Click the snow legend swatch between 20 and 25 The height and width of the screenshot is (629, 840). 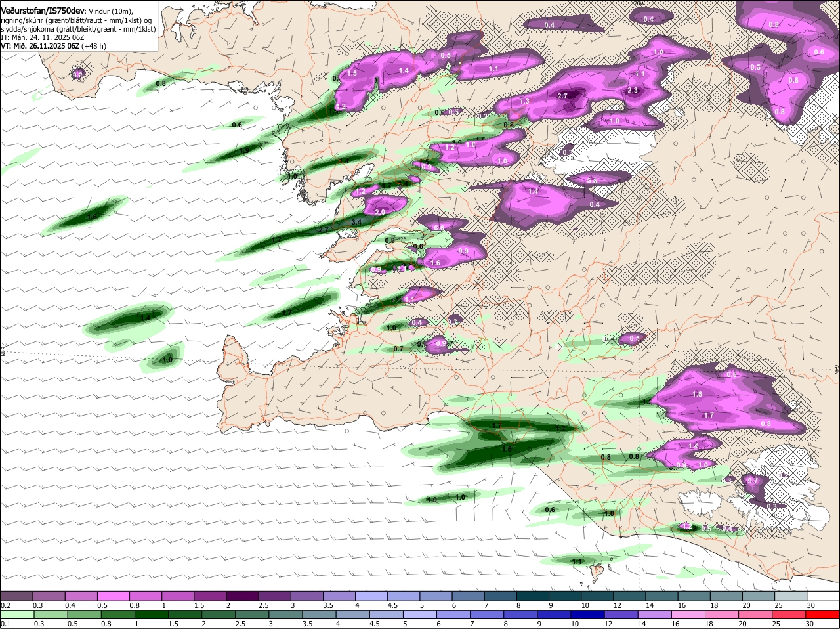pos(759,595)
